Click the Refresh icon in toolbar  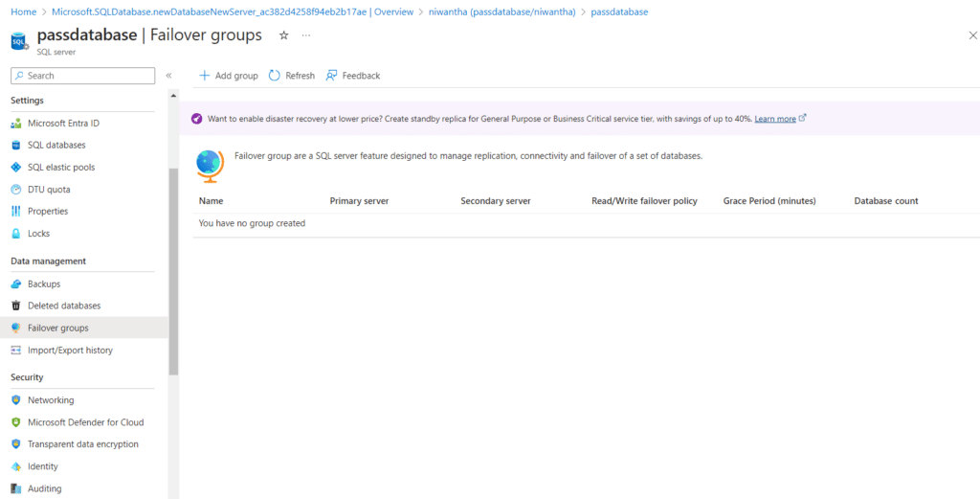click(275, 76)
